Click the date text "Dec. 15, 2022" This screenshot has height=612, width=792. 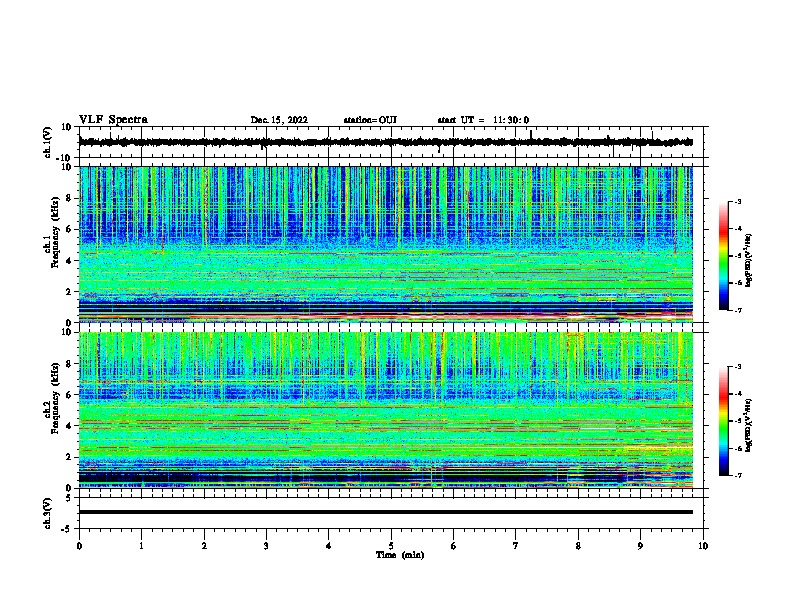[x=279, y=120]
